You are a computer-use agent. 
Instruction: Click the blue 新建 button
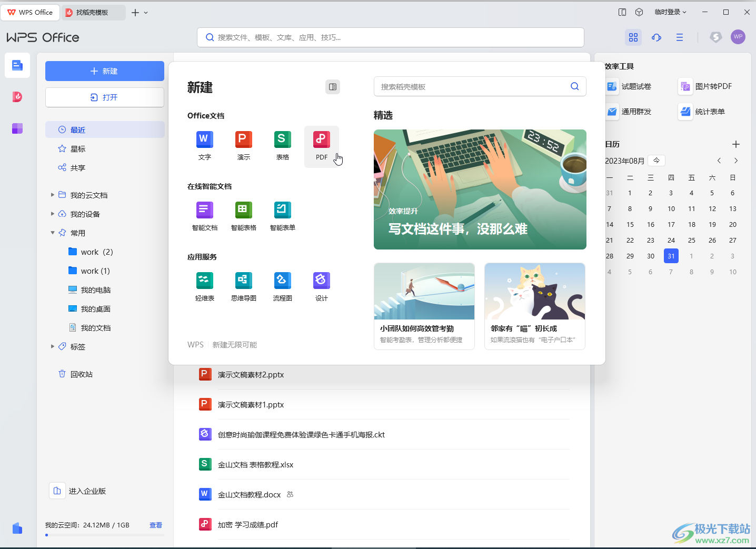[x=104, y=71]
